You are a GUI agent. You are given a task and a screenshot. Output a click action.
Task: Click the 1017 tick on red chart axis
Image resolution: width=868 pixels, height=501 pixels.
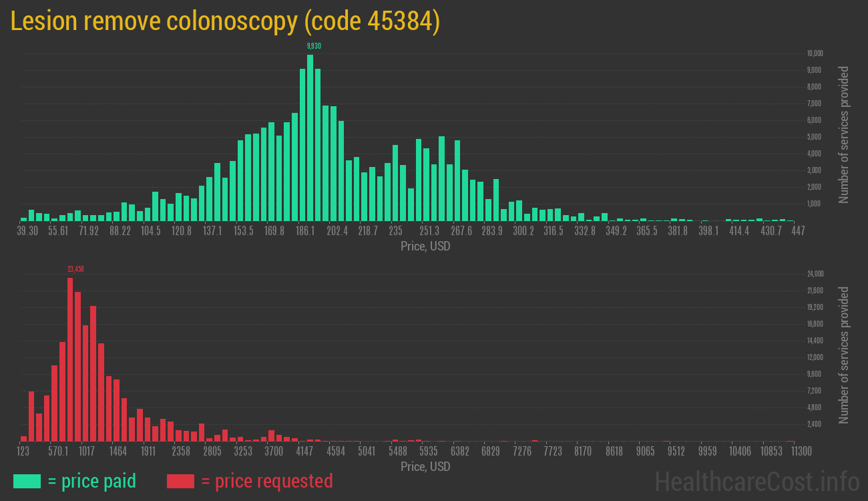[87, 452]
